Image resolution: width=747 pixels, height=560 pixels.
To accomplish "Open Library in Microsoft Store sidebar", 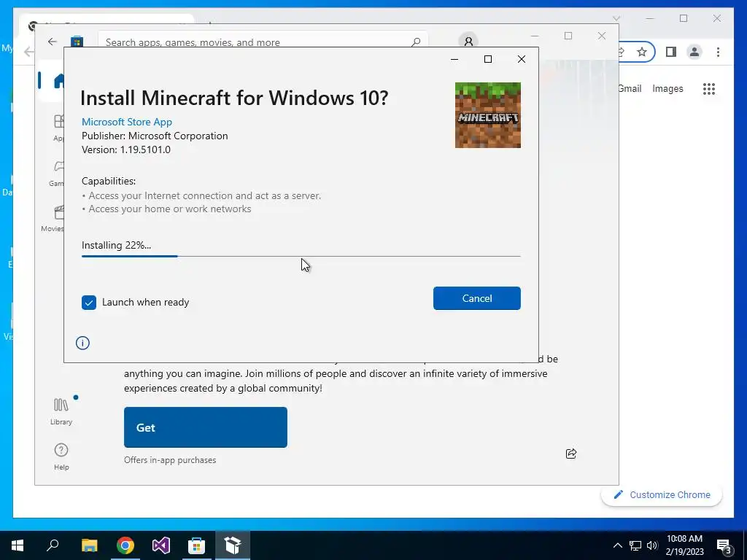I will [61, 411].
